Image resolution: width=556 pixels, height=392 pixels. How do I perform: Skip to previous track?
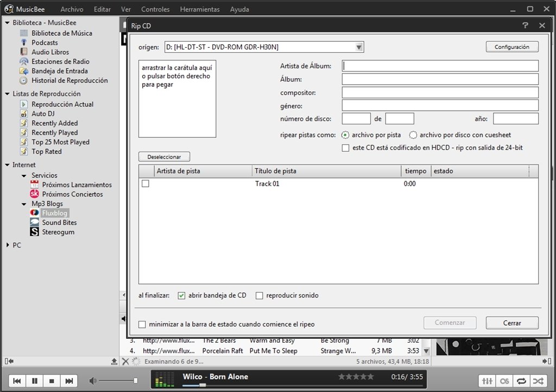[17, 381]
